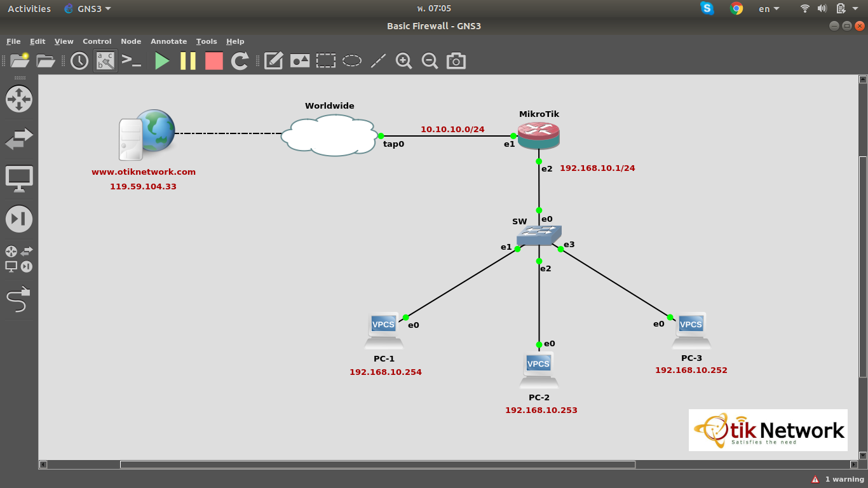
Task: Select the Draw rectangle tool
Action: point(326,61)
